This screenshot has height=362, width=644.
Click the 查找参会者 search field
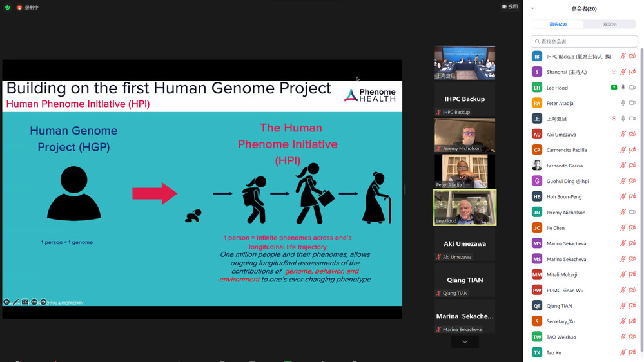(x=583, y=41)
